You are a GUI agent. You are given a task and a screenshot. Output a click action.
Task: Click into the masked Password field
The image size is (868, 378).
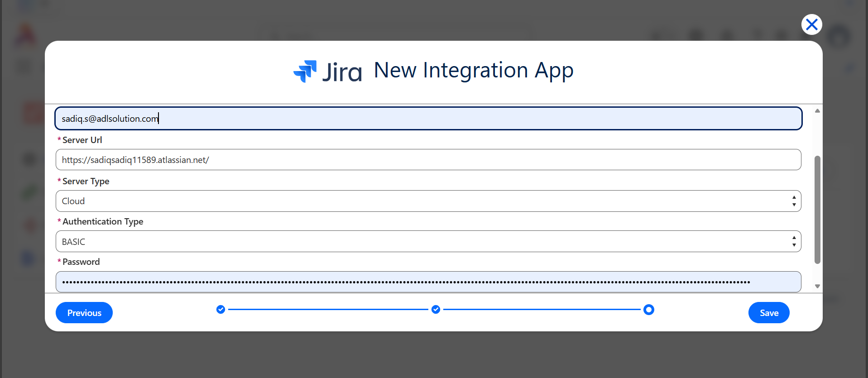point(428,282)
